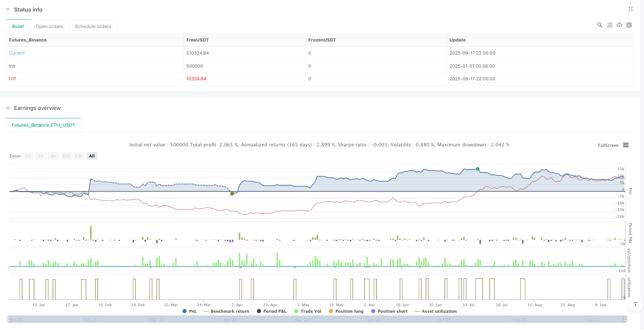Switch to the Open orders tab
Screen dimensions: 644x330
click(x=50, y=27)
